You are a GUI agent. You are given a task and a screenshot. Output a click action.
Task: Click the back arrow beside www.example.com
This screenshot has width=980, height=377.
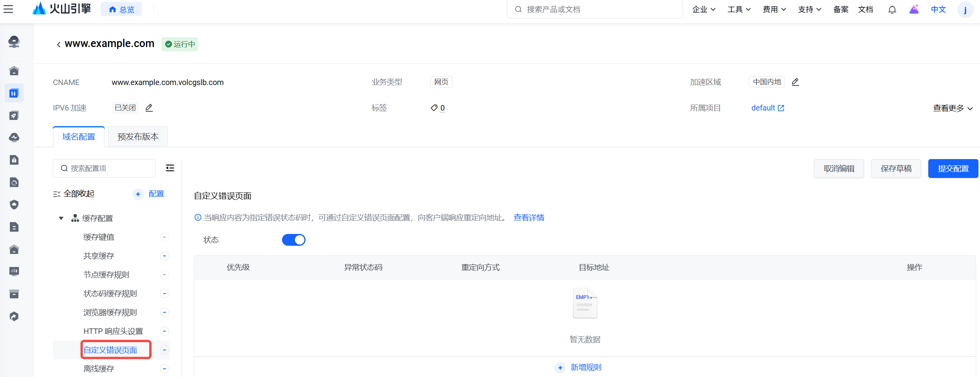click(58, 44)
